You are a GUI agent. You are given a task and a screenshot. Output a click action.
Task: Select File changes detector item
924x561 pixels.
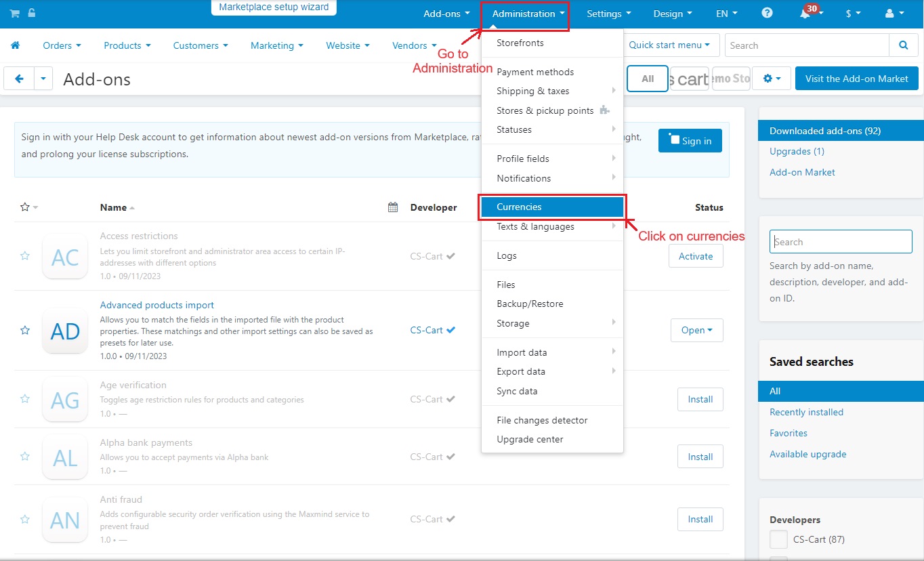(x=552, y=420)
